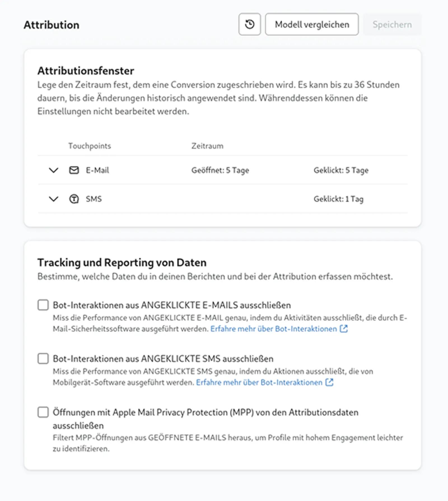Image resolution: width=448 pixels, height=501 pixels.
Task: Click the version history clock icon
Action: pyautogui.click(x=249, y=24)
